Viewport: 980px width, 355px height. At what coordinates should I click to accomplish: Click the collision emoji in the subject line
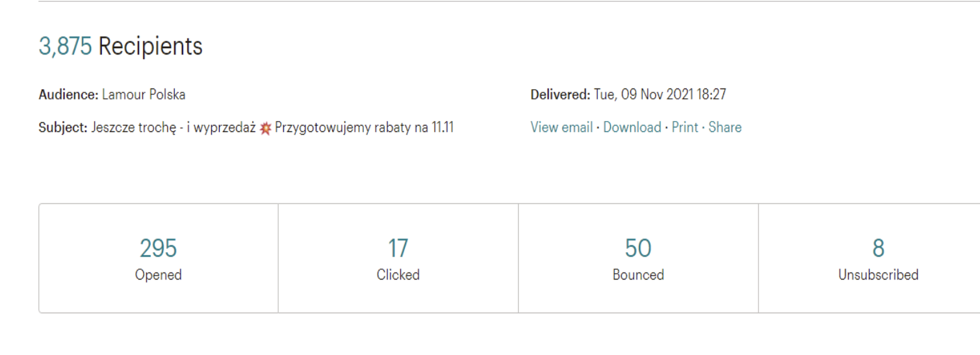(x=265, y=128)
